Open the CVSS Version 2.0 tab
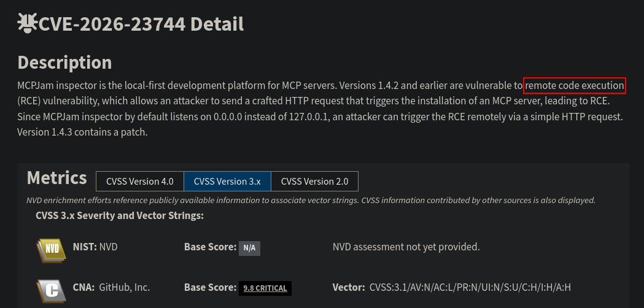644x308 pixels. coord(314,182)
